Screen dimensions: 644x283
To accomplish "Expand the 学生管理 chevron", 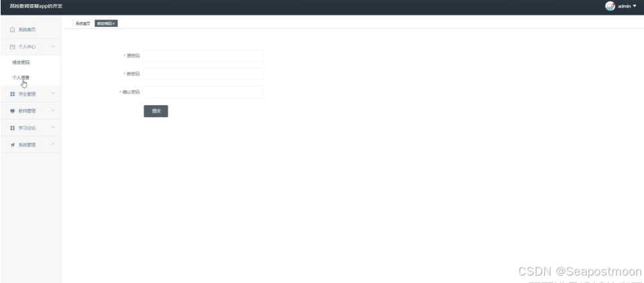I will pos(53,94).
